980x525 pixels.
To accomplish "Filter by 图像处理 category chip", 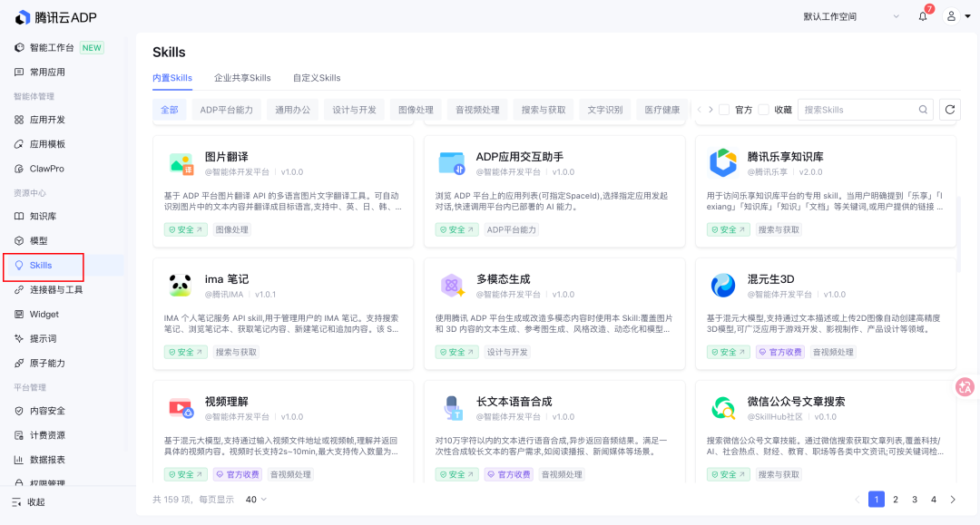I will click(416, 110).
